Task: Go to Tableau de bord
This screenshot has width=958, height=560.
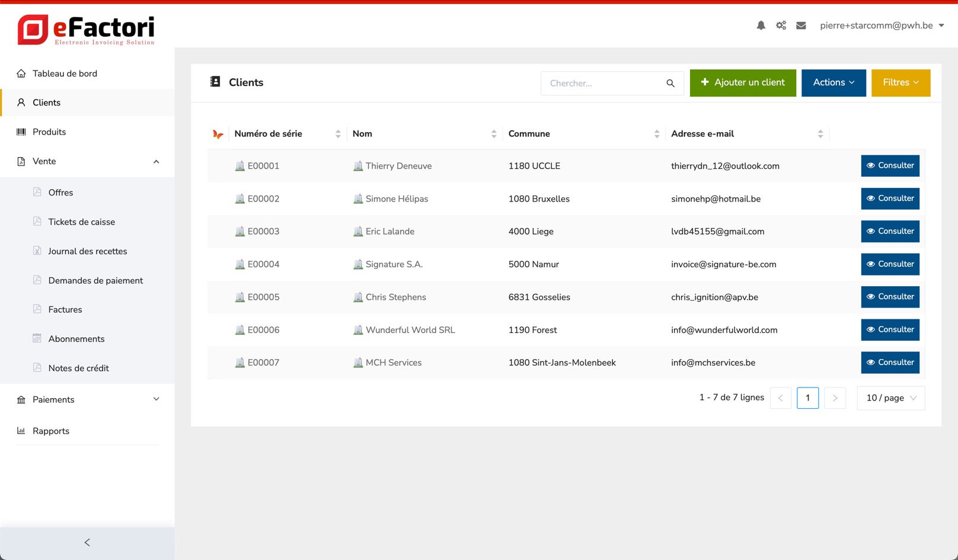Action: click(65, 73)
